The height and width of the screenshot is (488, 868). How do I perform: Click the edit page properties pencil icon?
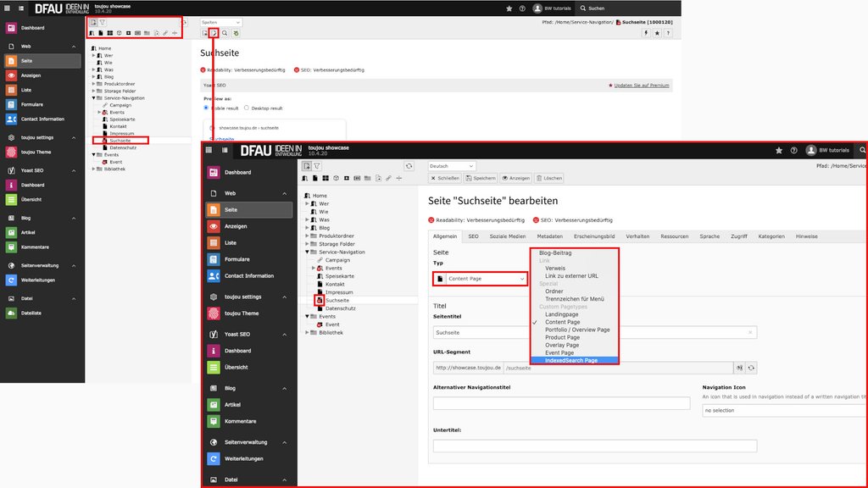(214, 33)
